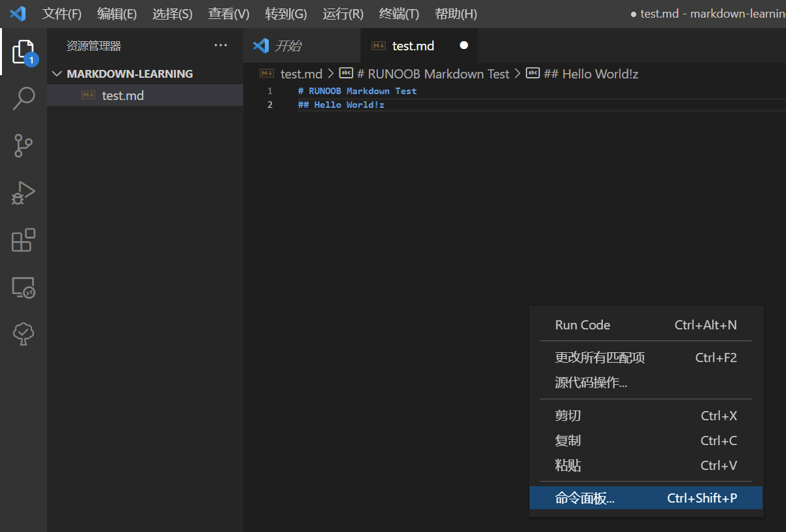786x532 pixels.
Task: Open the Explorer view in activity bar
Action: [x=24, y=52]
